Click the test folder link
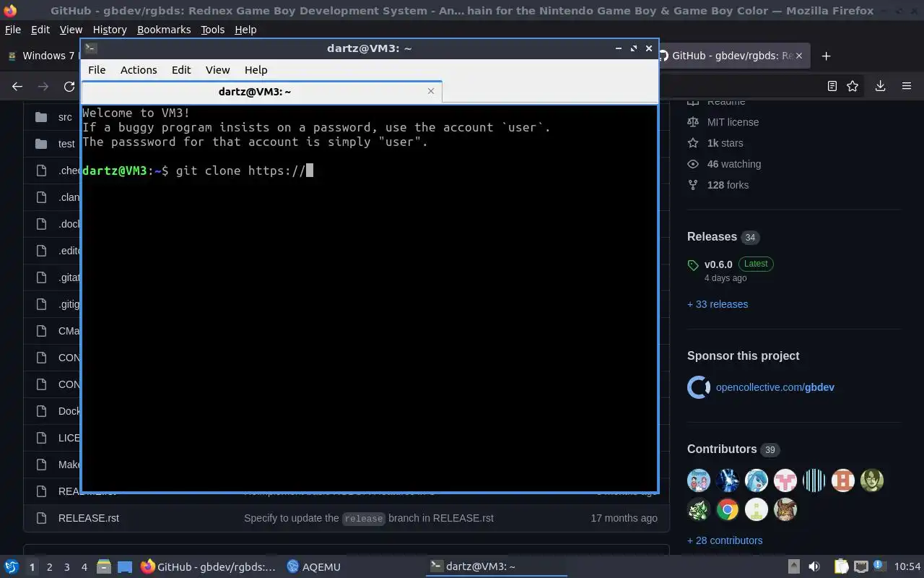The height and width of the screenshot is (578, 924). click(66, 144)
